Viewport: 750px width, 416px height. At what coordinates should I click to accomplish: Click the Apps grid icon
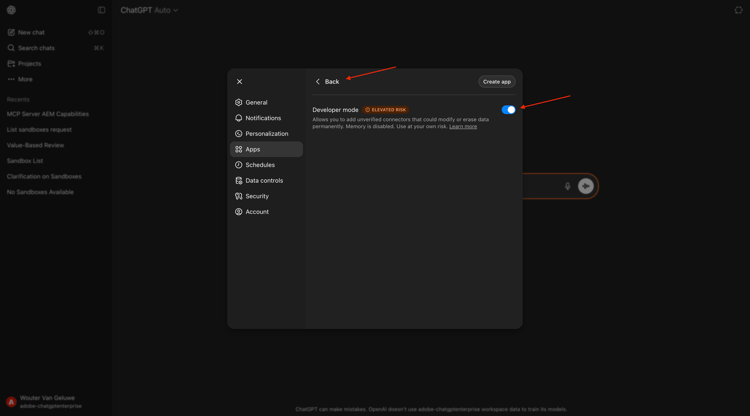click(238, 149)
